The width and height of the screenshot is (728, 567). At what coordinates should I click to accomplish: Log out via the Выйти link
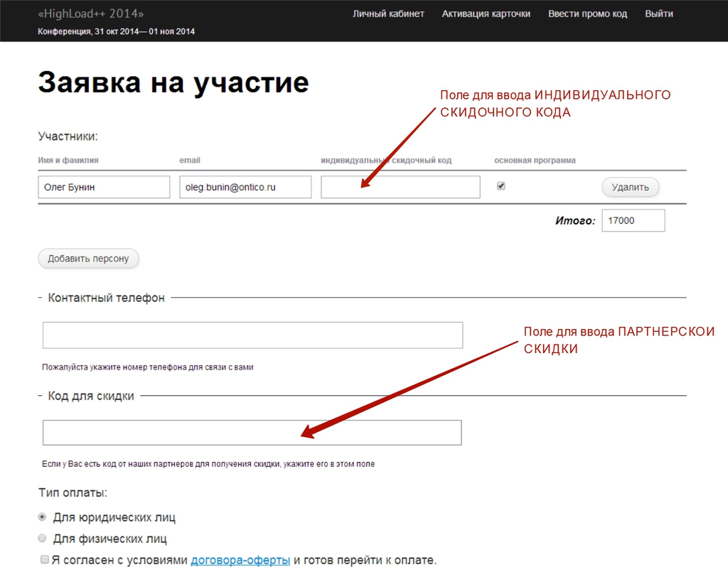658,13
